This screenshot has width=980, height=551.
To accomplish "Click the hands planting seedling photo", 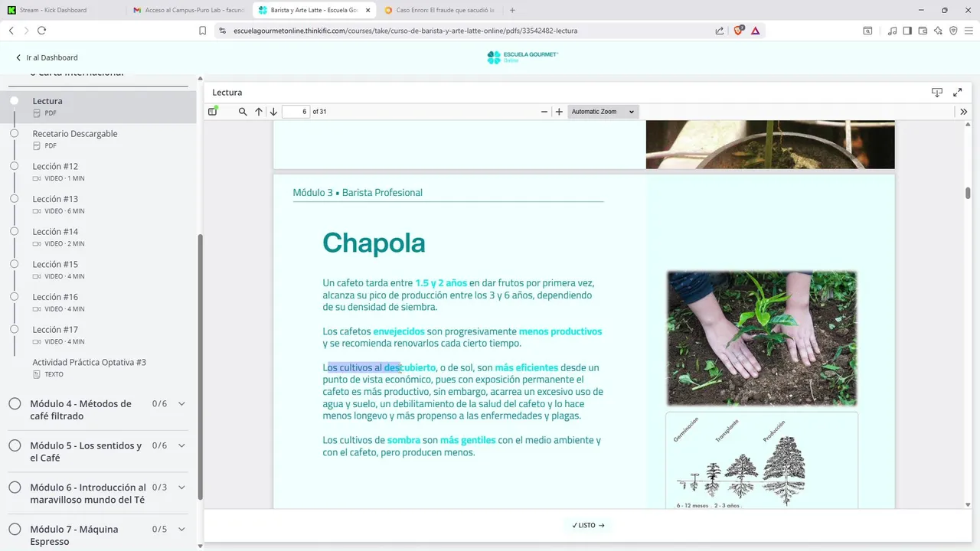I will (x=761, y=338).
